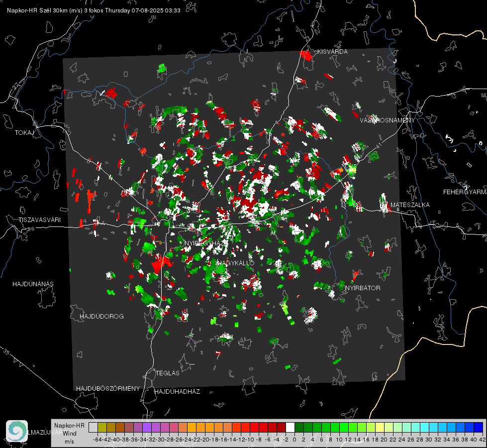Viewport: 487px width, 448px height.
Task: Click road number 36 near TISZAVASVÁRI
Action: click(x=31, y=229)
